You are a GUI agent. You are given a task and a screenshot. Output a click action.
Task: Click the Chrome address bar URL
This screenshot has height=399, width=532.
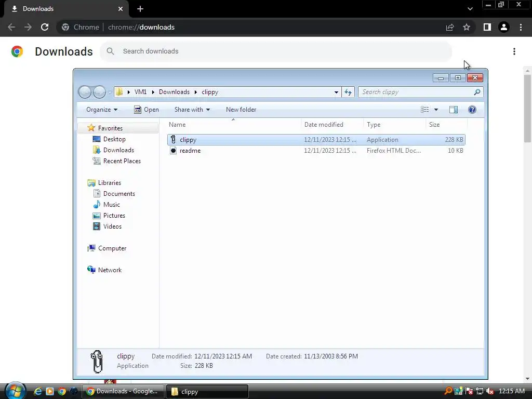point(141,27)
